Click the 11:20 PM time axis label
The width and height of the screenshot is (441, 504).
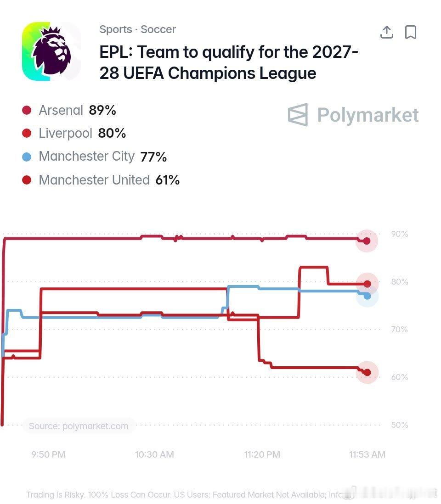pyautogui.click(x=262, y=454)
